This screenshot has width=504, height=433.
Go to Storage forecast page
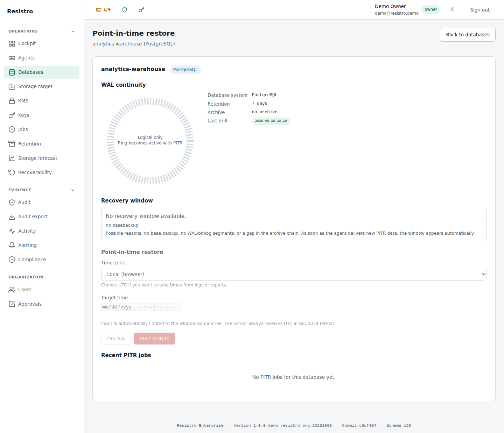click(42, 158)
